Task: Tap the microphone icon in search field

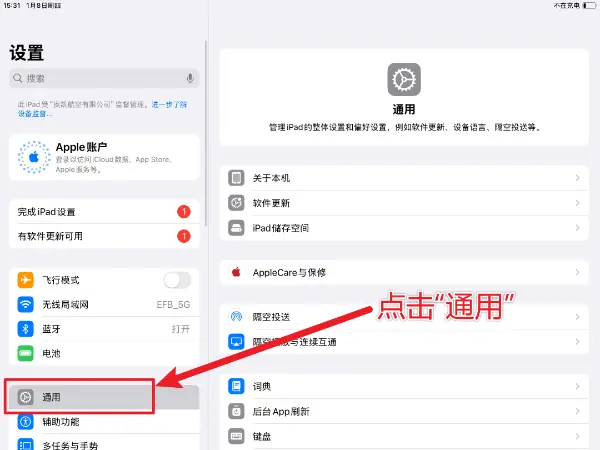Action: coord(190,78)
